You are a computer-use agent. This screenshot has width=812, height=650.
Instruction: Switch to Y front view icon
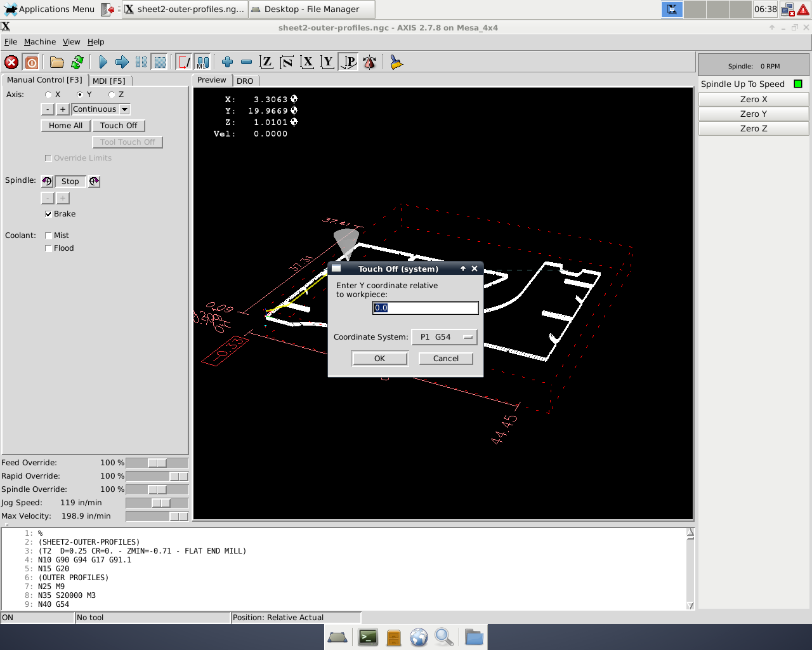point(327,62)
